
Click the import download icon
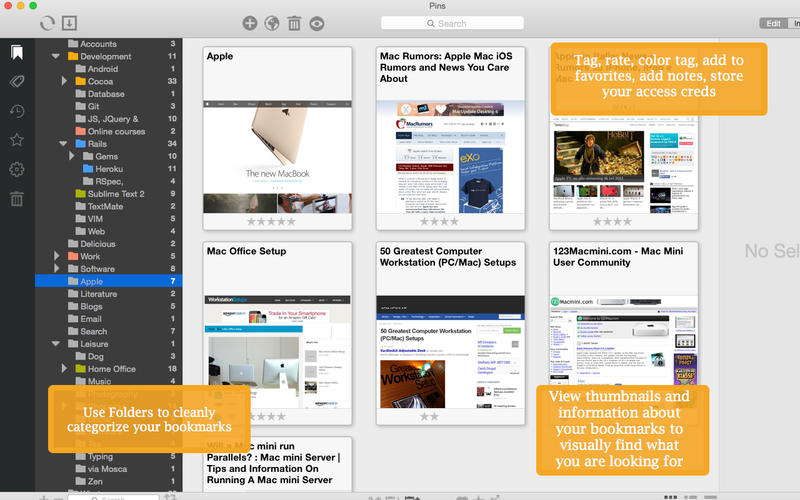[x=69, y=23]
